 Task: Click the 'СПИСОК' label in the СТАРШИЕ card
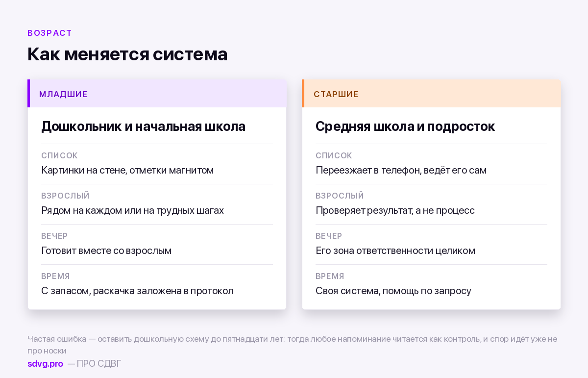click(334, 155)
